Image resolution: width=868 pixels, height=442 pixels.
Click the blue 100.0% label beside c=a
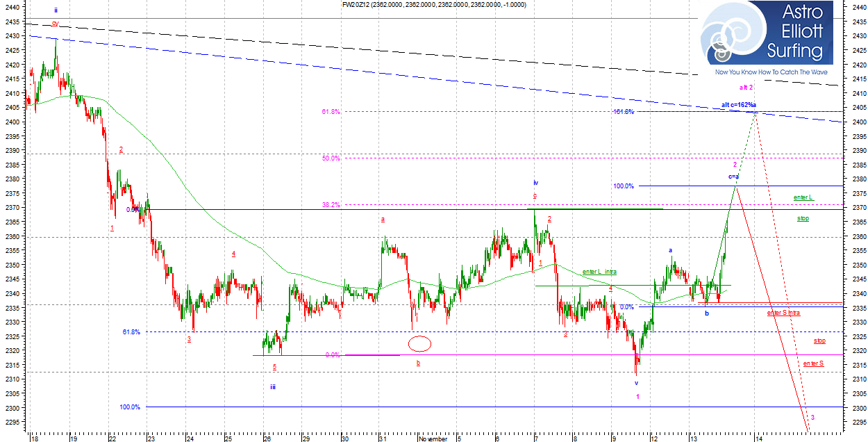[624, 186]
